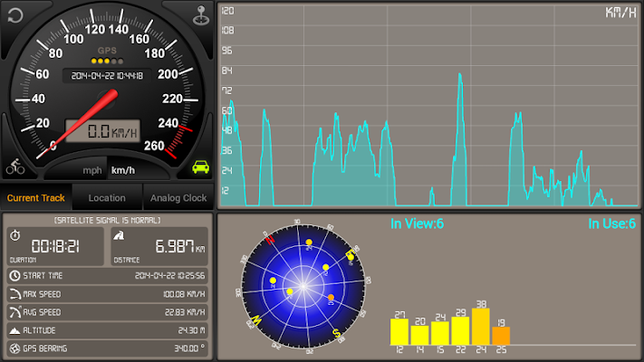Tap satellite 24 signal strength bar

[481, 327]
